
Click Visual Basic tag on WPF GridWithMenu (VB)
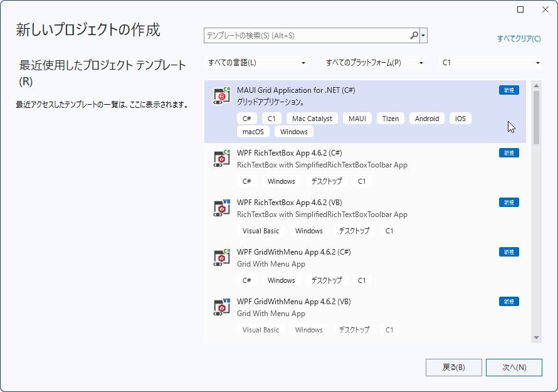261,330
